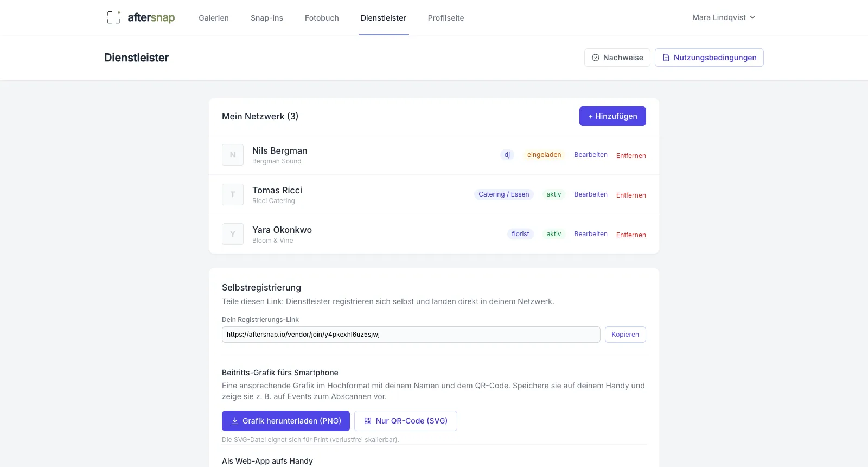Click the name Nils Bergman
Viewport: 868px width, 467px height.
279,150
